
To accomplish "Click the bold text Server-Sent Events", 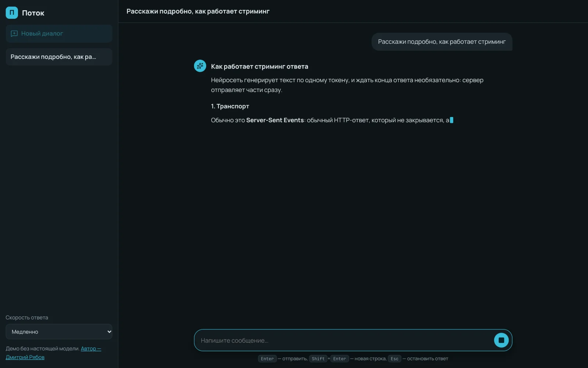I will tap(275, 120).
